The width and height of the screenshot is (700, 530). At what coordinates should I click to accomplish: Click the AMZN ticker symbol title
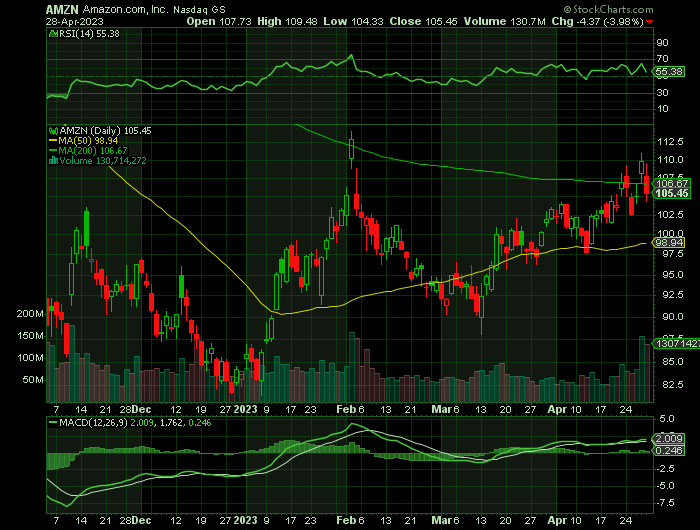point(62,9)
